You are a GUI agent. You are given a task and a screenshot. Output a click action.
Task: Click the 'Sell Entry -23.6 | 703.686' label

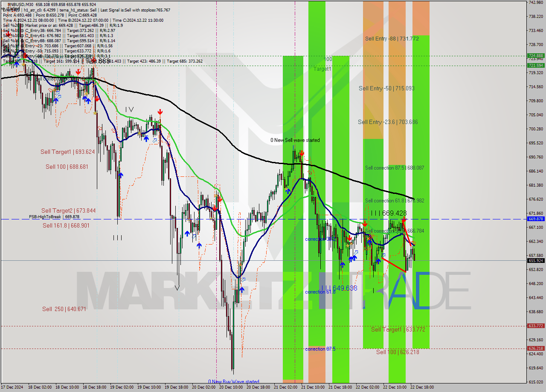(388, 122)
